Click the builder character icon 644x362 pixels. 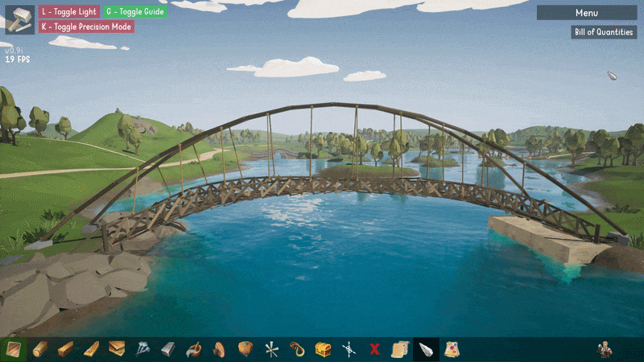[605, 349]
